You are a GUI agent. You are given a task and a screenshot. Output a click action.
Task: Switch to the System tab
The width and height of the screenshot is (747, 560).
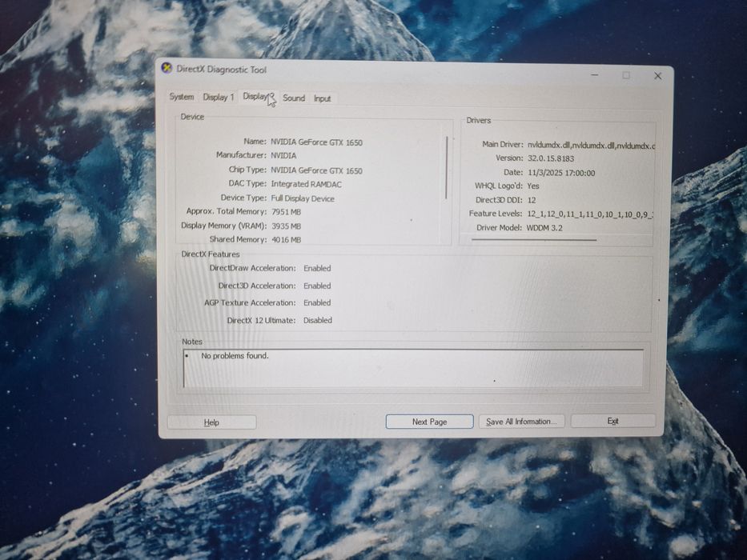[182, 97]
